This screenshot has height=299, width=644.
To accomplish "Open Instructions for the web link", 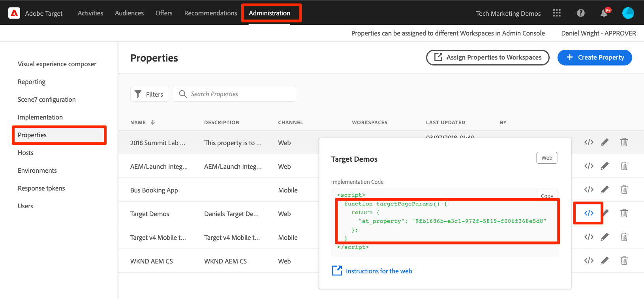I will click(379, 271).
